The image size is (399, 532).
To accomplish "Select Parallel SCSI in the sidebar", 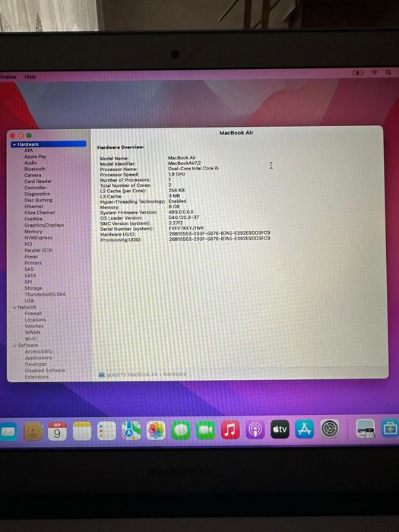I will coord(38,250).
